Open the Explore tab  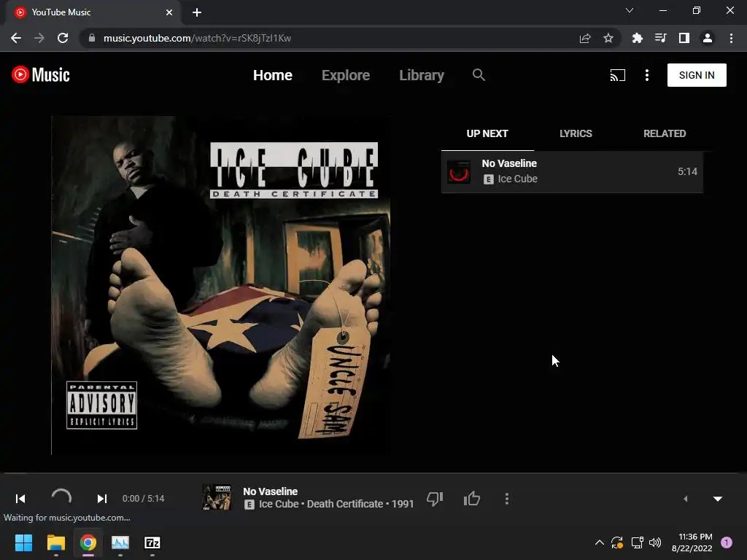click(345, 75)
